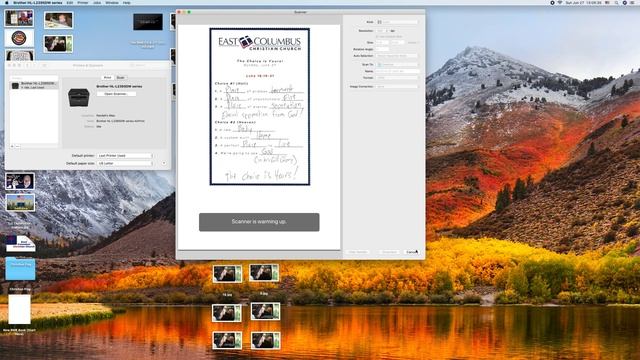
Task: Select the East Columbus Christian Church logo file
Action: (x=20, y=243)
